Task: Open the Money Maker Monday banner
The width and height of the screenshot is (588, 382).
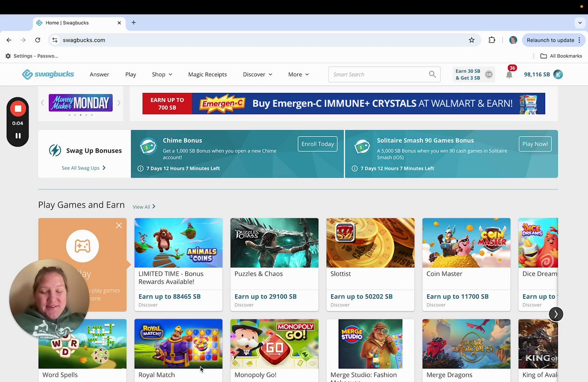Action: pos(80,103)
